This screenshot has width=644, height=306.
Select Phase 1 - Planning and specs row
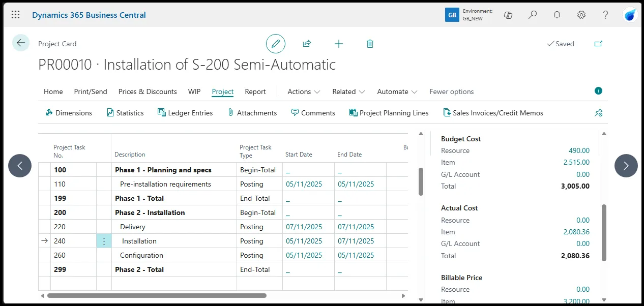point(223,170)
